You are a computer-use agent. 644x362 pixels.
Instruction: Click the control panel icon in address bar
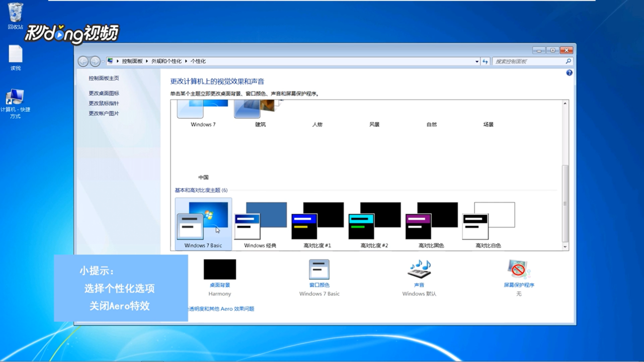110,61
